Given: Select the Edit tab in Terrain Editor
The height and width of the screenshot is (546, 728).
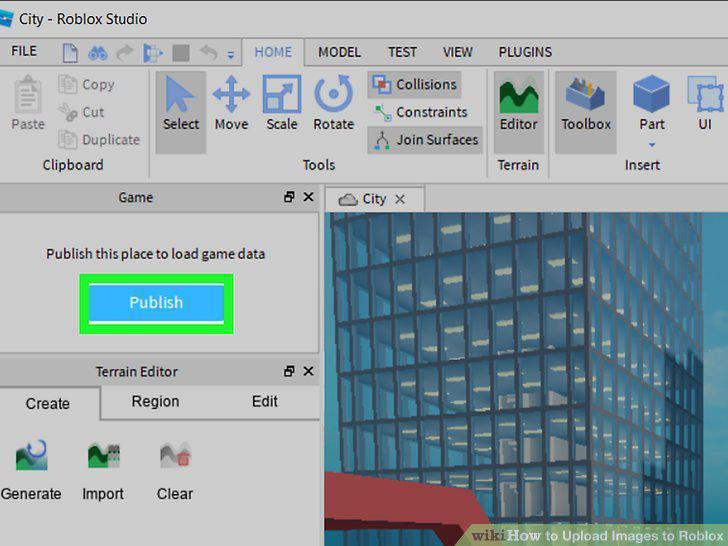Looking at the screenshot, I should (x=265, y=402).
